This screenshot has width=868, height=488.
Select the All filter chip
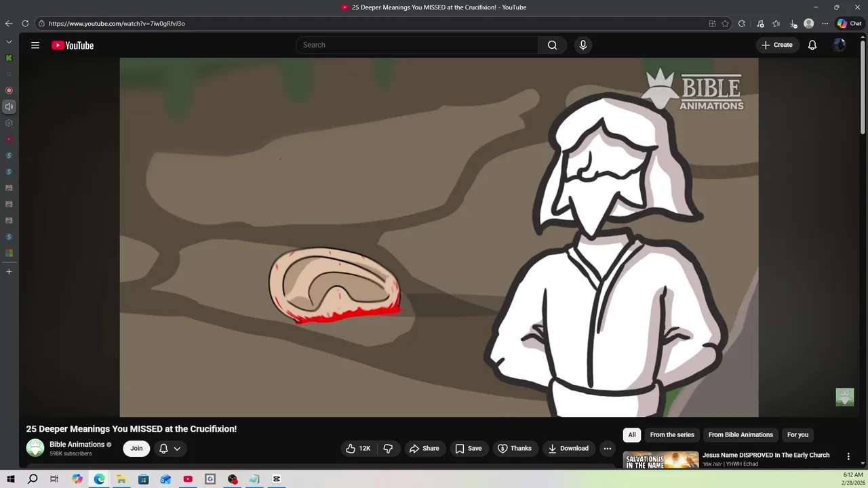point(632,435)
